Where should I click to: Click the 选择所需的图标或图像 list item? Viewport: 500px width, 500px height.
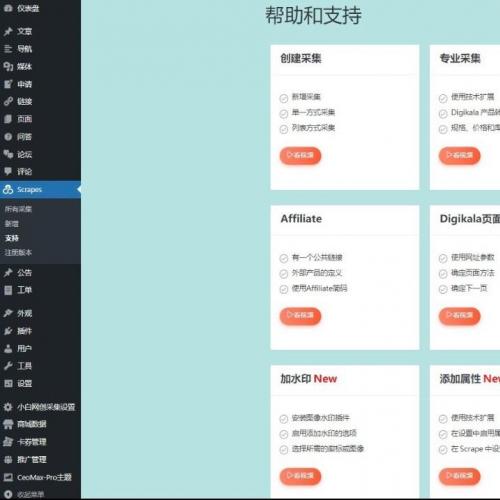coord(328,449)
